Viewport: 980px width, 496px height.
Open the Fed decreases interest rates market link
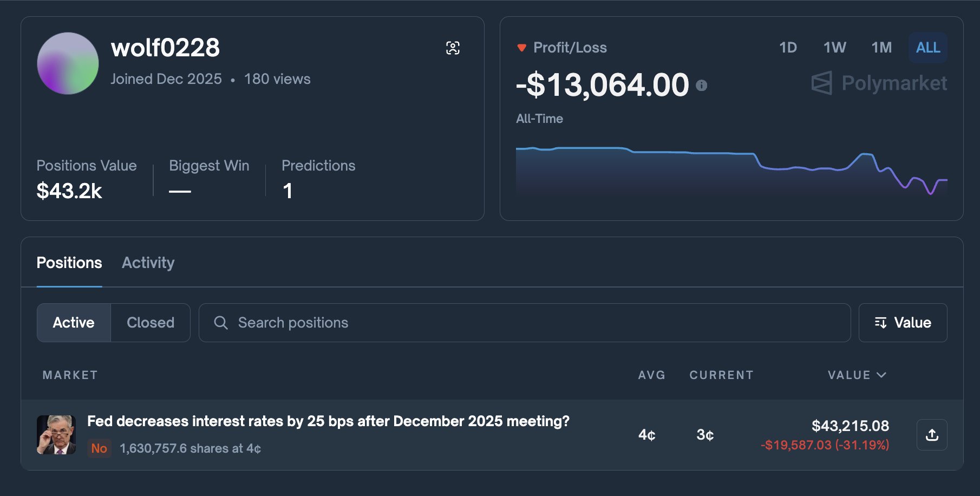click(328, 421)
